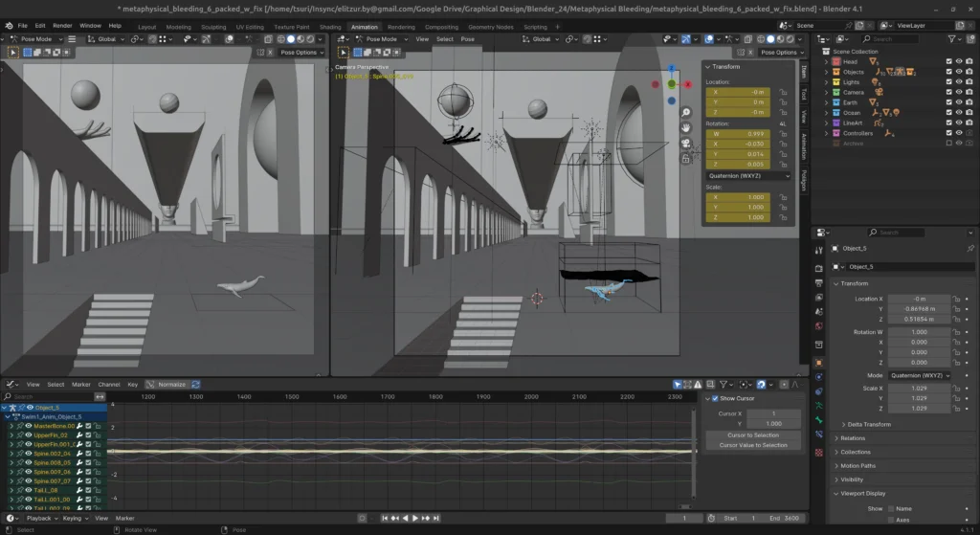
Task: Expand the MasterBone.00 channel group
Action: (x=11, y=426)
